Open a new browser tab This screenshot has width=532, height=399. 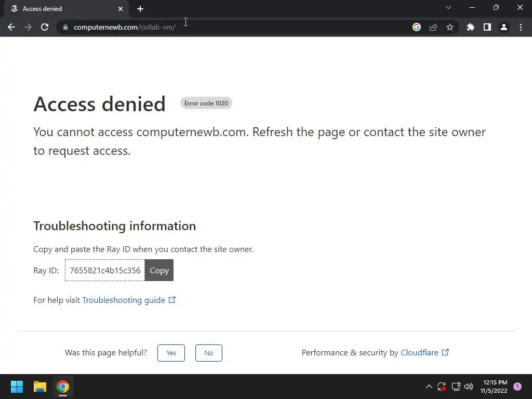pos(140,9)
